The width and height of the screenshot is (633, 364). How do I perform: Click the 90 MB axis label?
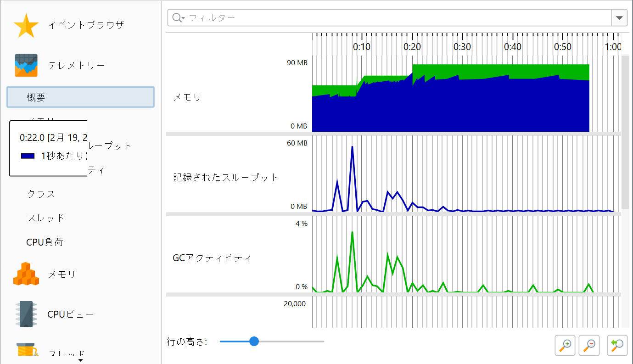[x=297, y=63]
